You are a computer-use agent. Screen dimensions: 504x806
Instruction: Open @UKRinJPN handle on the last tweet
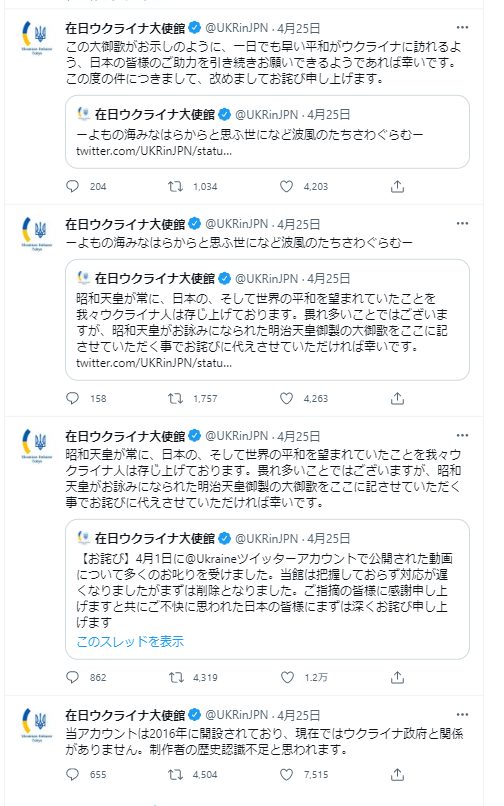237,715
